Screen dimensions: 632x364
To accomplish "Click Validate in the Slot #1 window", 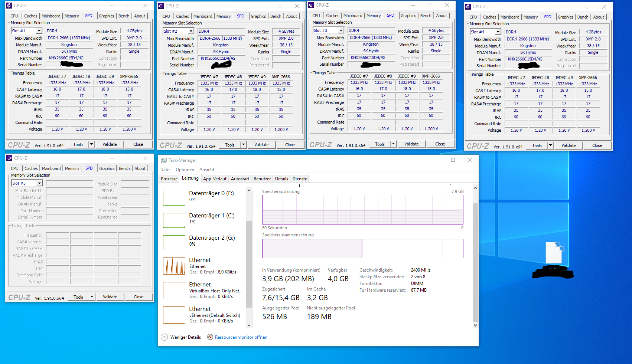I will tap(110, 144).
